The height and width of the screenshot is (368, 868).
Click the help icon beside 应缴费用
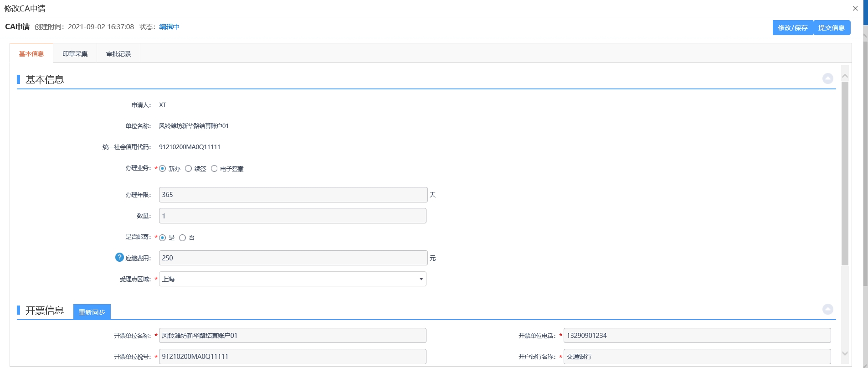(119, 257)
